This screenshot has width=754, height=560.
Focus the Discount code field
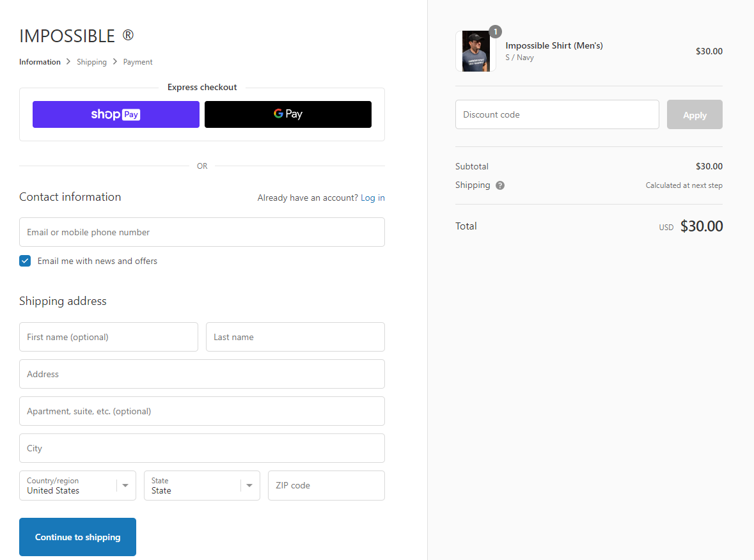point(557,114)
